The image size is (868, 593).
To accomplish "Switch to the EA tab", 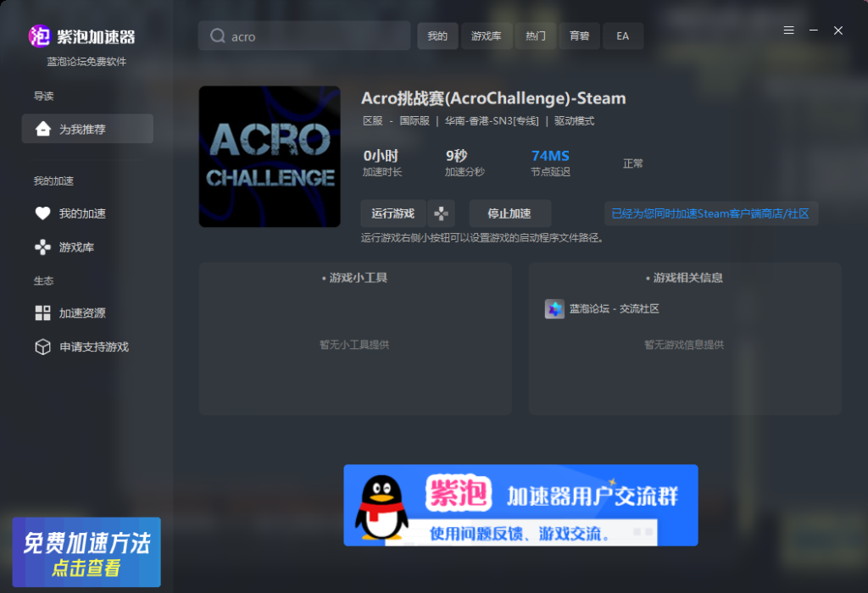I will 623,36.
